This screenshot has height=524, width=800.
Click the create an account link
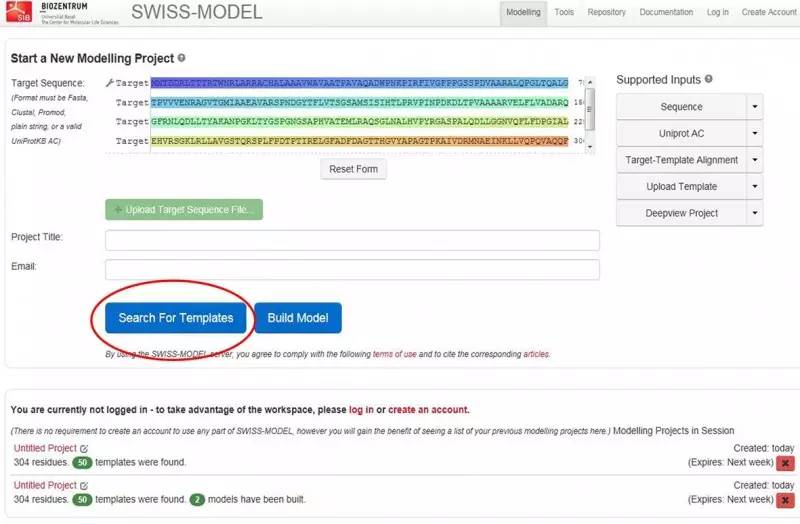coord(428,410)
